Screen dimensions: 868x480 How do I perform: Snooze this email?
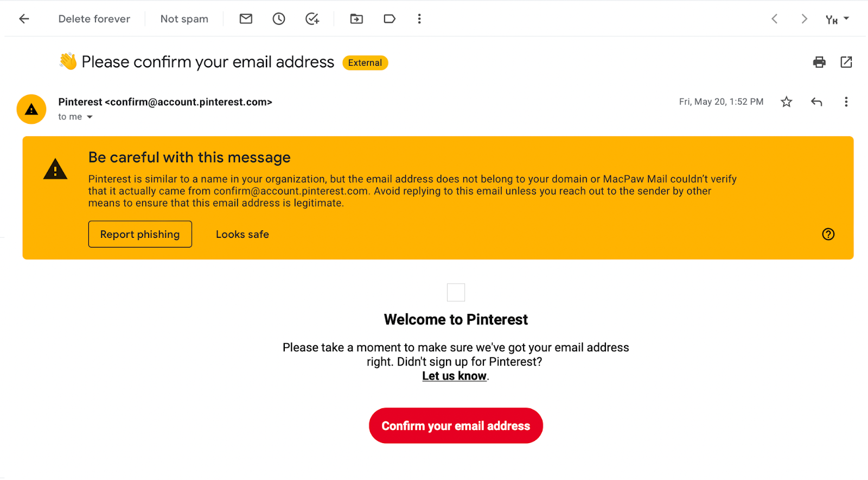279,18
